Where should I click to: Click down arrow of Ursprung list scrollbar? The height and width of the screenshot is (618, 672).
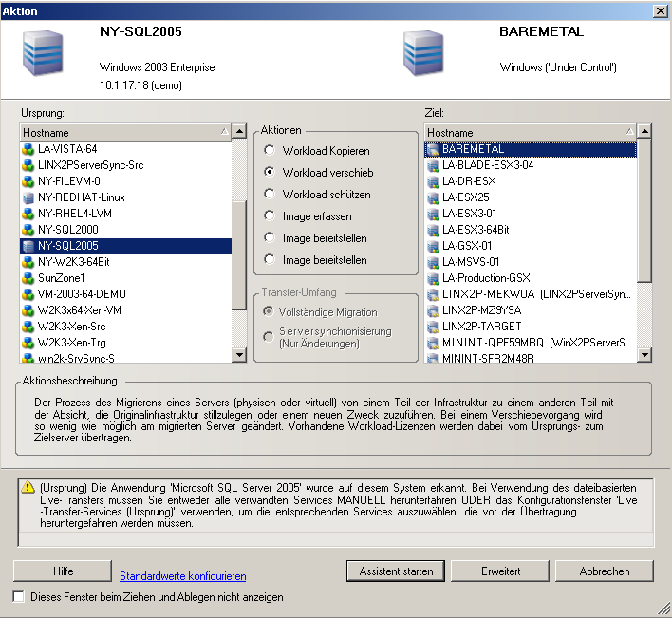tap(239, 355)
